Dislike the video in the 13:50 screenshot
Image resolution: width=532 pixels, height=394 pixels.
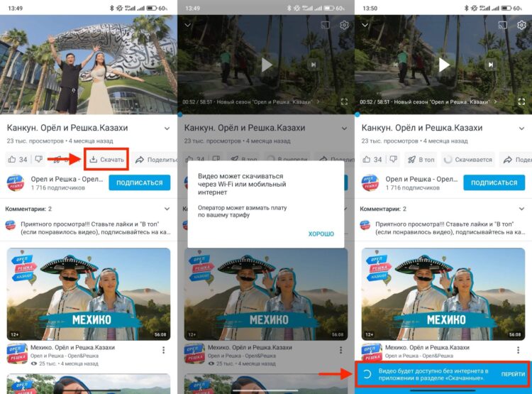393,159
